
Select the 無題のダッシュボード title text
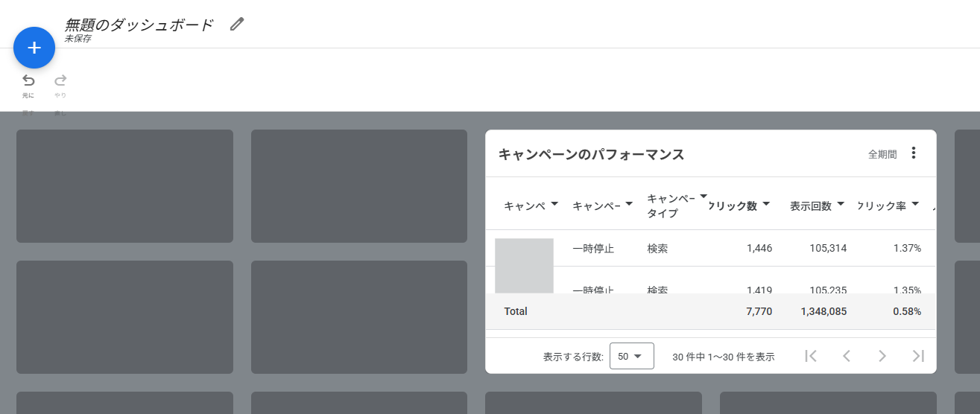click(139, 25)
